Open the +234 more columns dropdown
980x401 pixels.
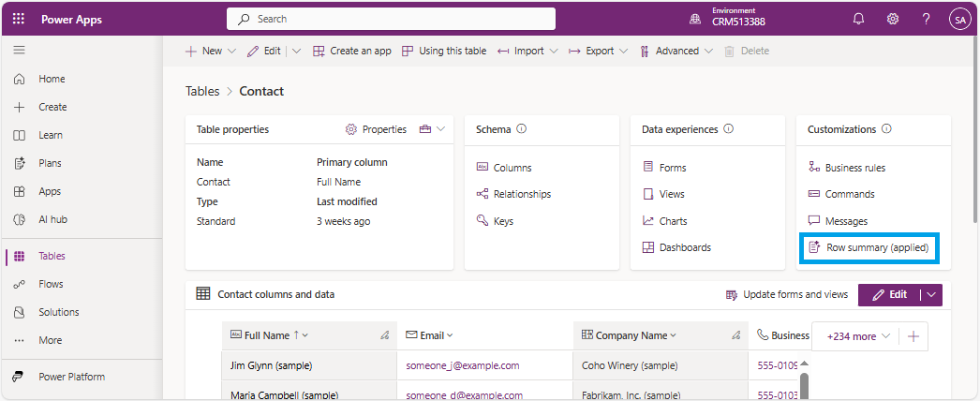coord(857,336)
